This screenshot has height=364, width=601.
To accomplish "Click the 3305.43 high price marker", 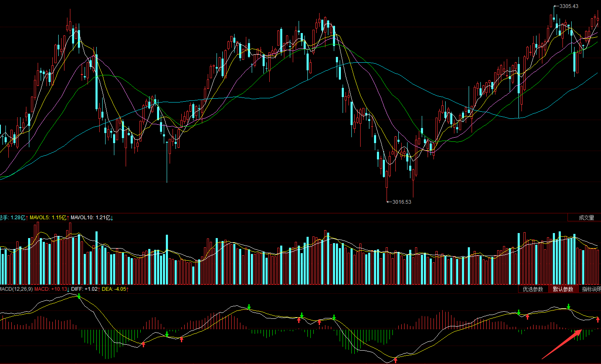I will tap(568, 6).
